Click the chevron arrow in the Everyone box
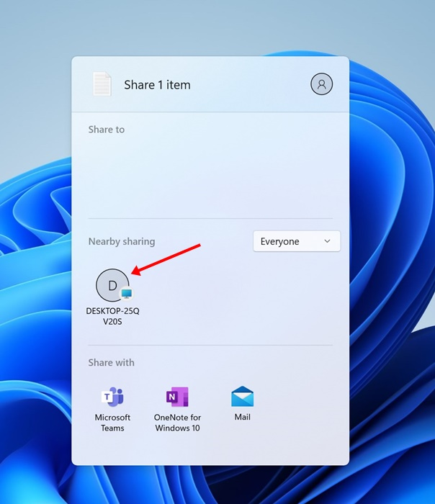The image size is (435, 504). click(x=327, y=241)
